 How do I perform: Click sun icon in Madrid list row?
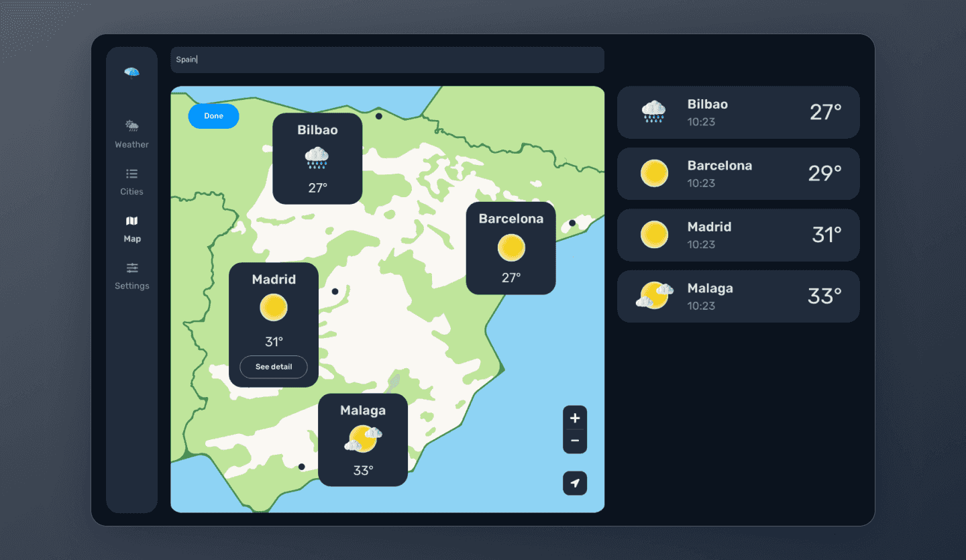[654, 235]
